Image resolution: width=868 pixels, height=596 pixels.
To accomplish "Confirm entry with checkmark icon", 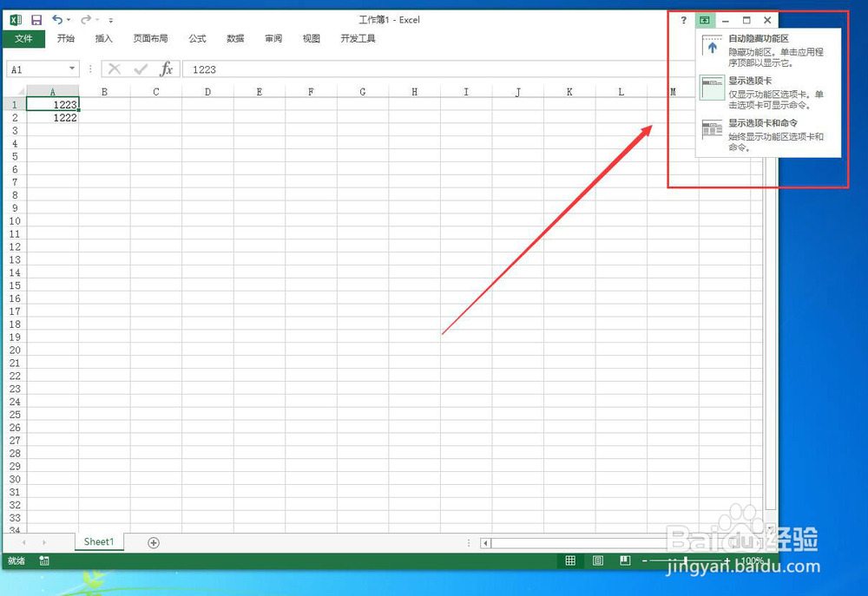I will click(141, 69).
